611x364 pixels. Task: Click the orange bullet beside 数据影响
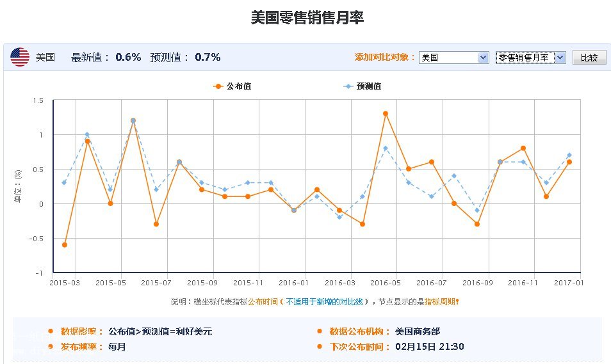[51, 331]
